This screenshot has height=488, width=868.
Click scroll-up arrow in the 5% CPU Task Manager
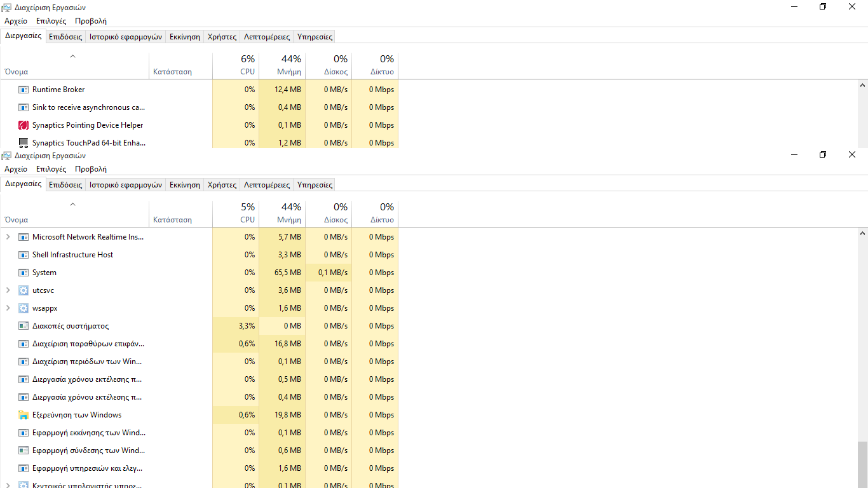862,233
